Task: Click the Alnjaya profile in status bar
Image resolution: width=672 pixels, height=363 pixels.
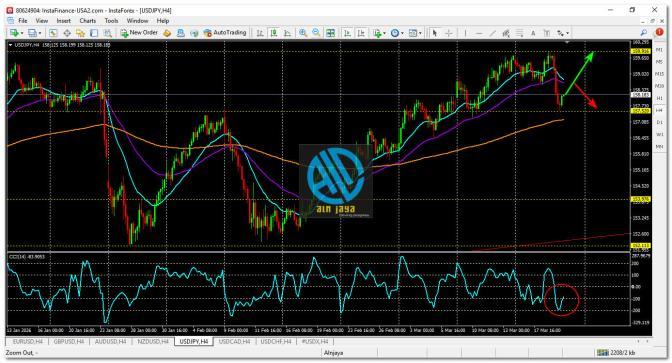Action: (x=333, y=353)
